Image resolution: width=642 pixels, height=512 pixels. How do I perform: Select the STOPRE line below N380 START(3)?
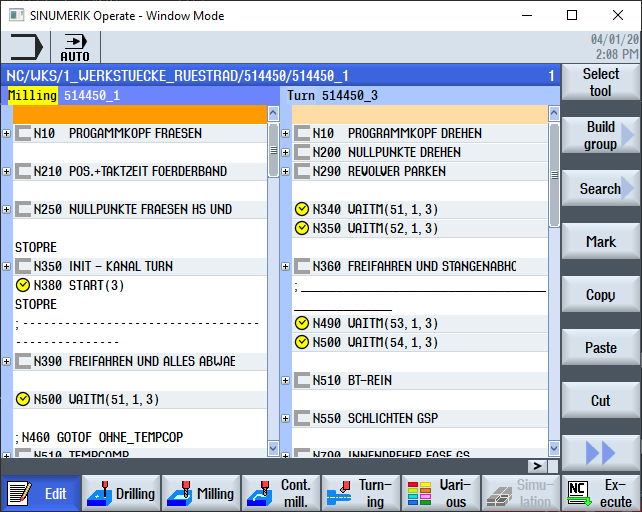pos(140,304)
